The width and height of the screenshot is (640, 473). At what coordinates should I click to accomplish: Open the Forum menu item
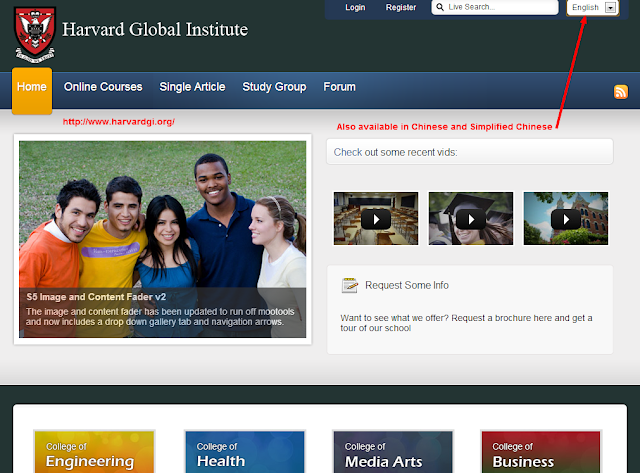coord(340,87)
